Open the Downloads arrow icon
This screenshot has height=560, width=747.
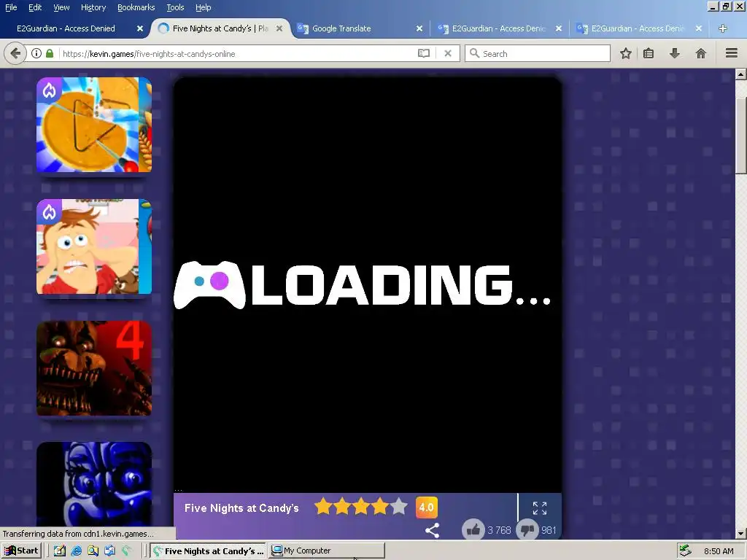(675, 53)
